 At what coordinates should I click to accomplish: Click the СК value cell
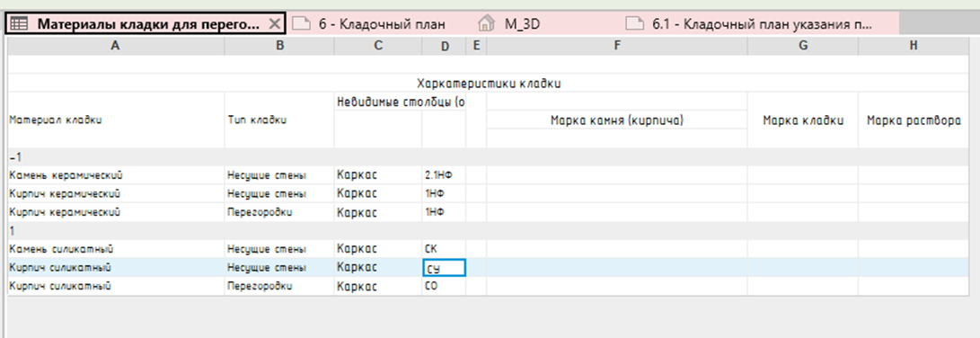444,248
